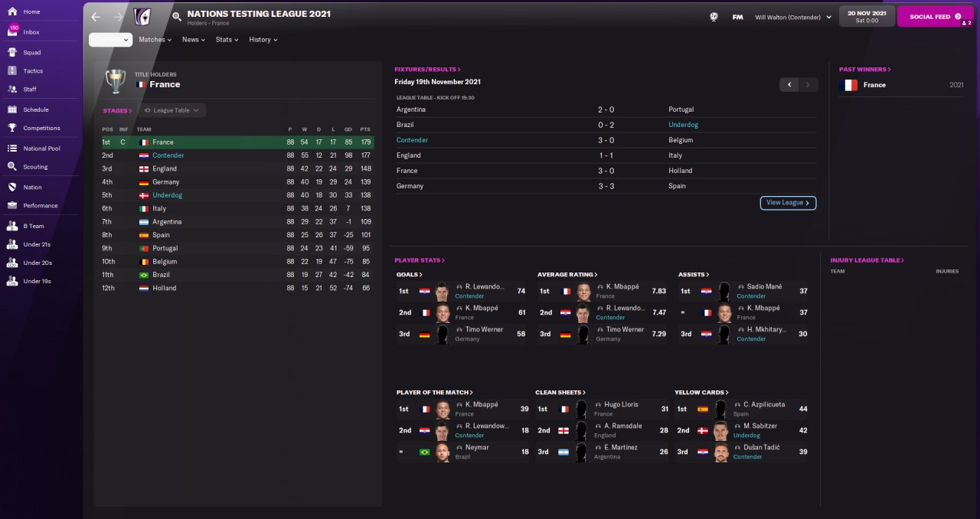Open Past Winners section

[864, 70]
